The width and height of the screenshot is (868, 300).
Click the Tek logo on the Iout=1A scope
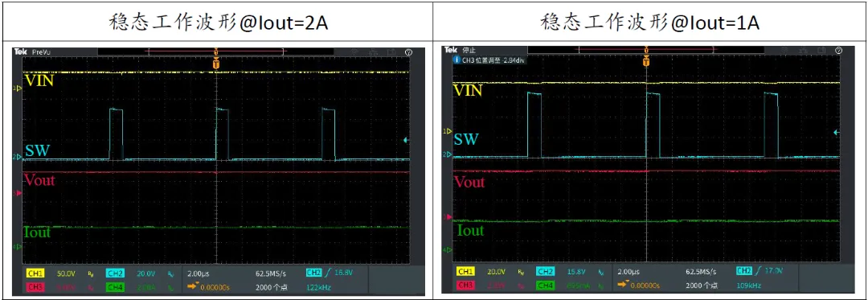point(451,50)
